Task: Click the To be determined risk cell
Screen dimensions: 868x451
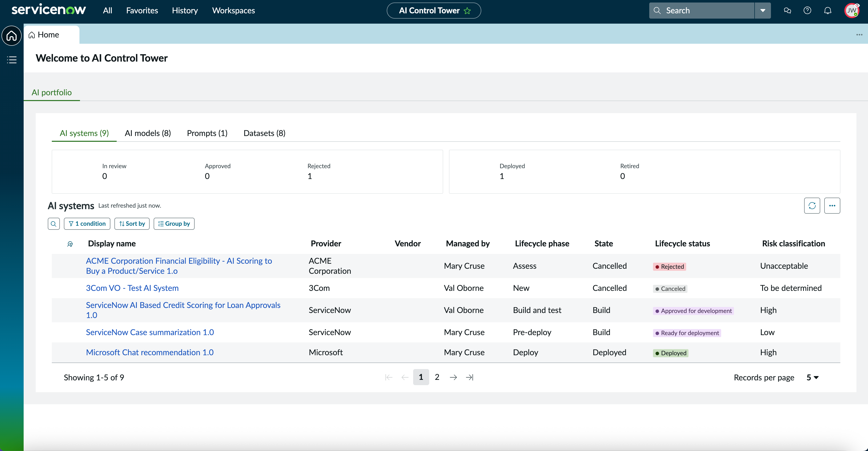Action: tap(791, 288)
